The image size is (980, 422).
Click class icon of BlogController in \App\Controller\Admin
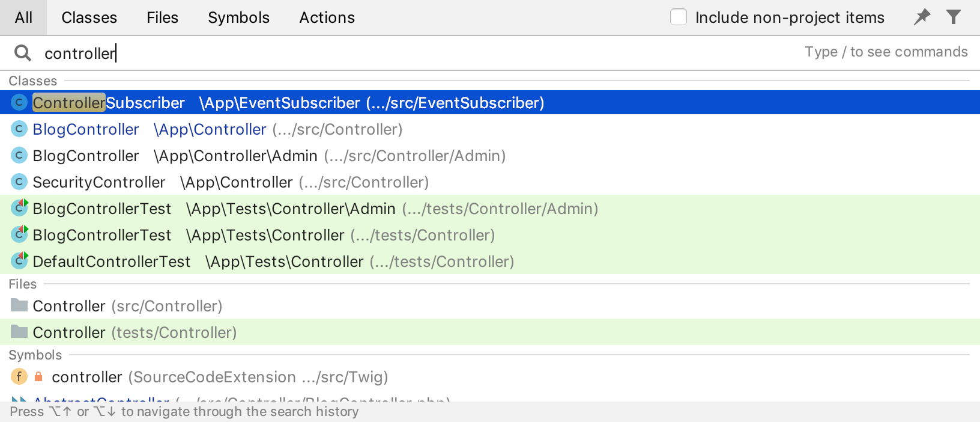(19, 155)
